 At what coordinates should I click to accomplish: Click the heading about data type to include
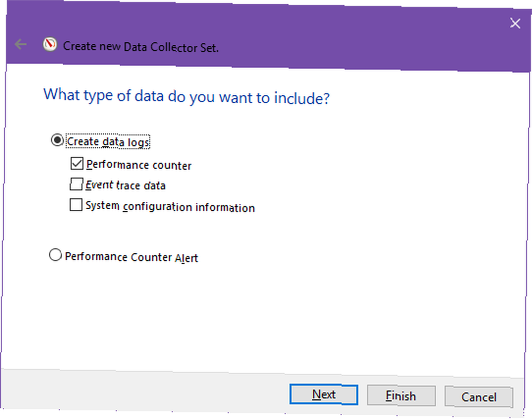pos(186,96)
